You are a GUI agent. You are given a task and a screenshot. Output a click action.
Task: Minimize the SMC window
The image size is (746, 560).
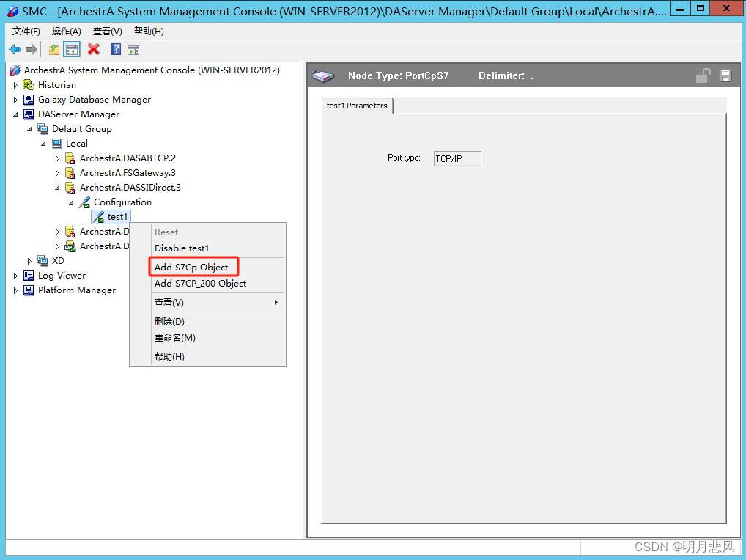click(x=680, y=8)
